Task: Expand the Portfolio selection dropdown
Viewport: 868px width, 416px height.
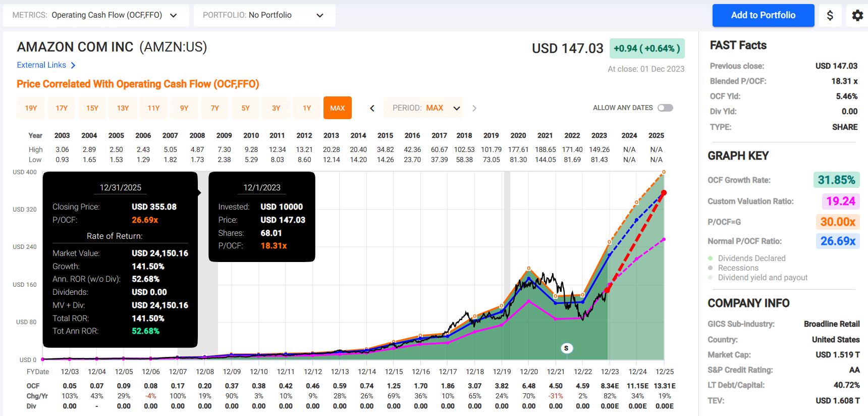Action: coord(264,15)
